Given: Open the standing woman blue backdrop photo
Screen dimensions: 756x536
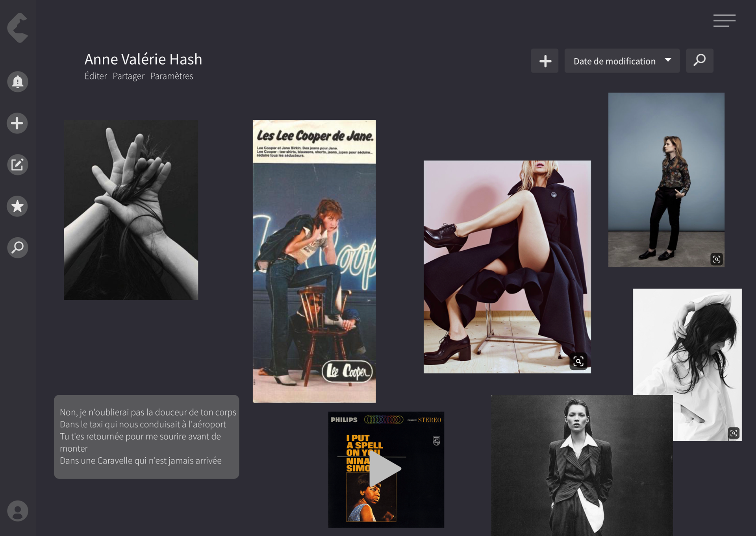Looking at the screenshot, I should point(666,180).
